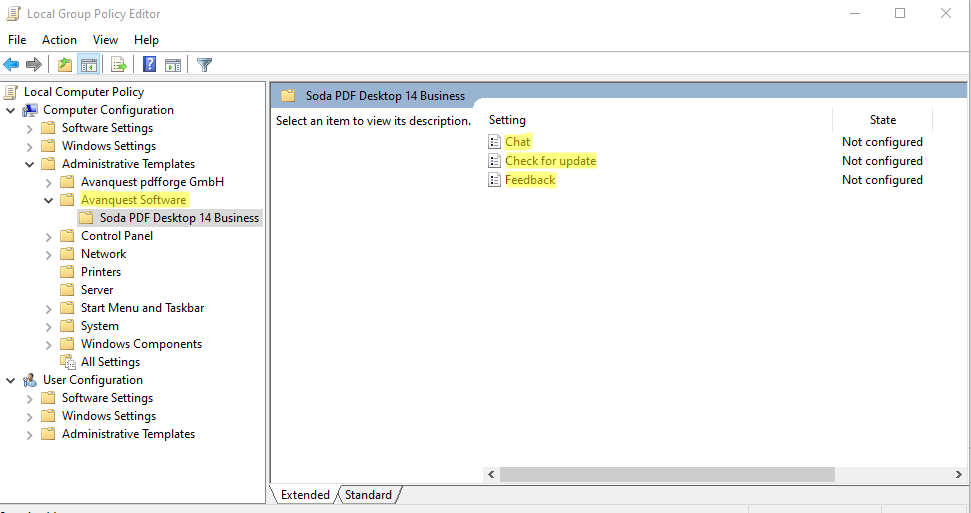Collapse Administrative Templates under Computer Configuration
The height and width of the screenshot is (513, 971).
30,165
